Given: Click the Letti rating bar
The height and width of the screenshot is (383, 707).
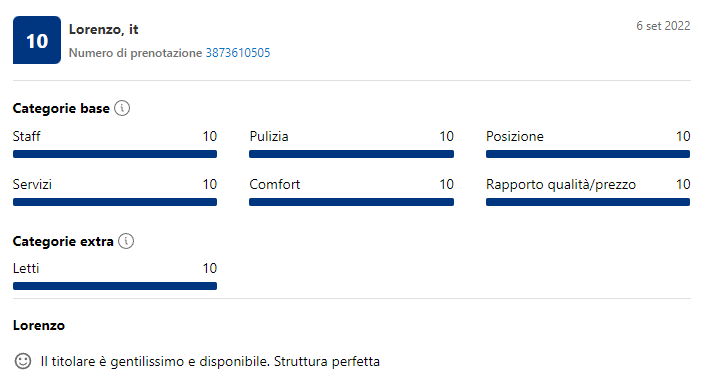Looking at the screenshot, I should (x=115, y=286).
